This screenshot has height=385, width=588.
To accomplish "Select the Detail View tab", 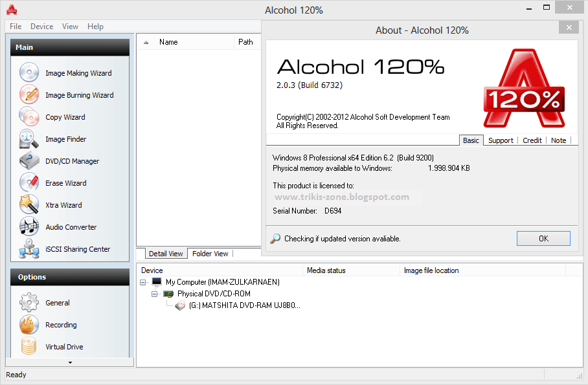I will tap(166, 254).
